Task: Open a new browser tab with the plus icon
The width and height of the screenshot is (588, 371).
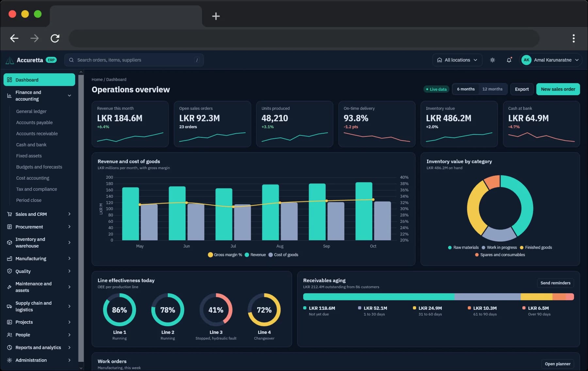Action: (216, 16)
